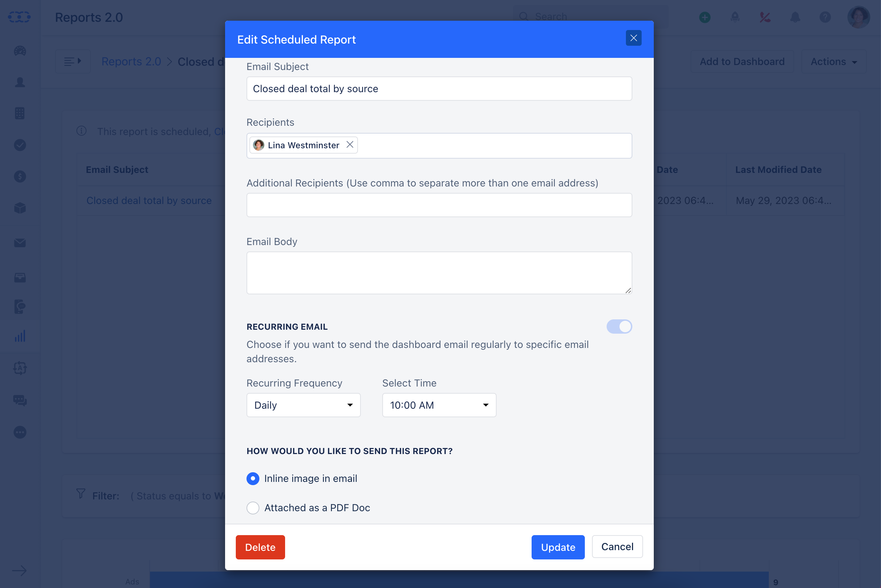
Task: Click the rocket launch icon in header
Action: [x=735, y=17]
